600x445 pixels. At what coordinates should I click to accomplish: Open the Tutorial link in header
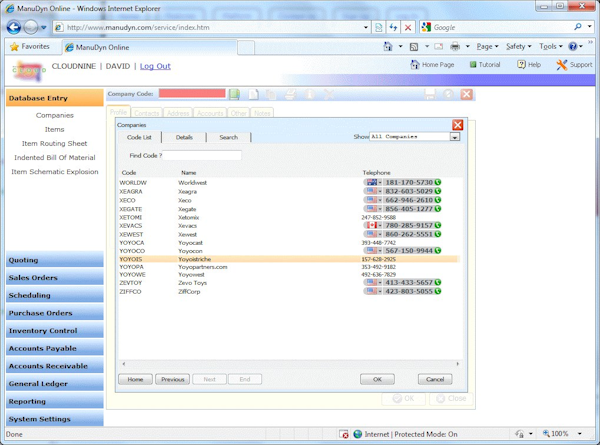pos(485,65)
